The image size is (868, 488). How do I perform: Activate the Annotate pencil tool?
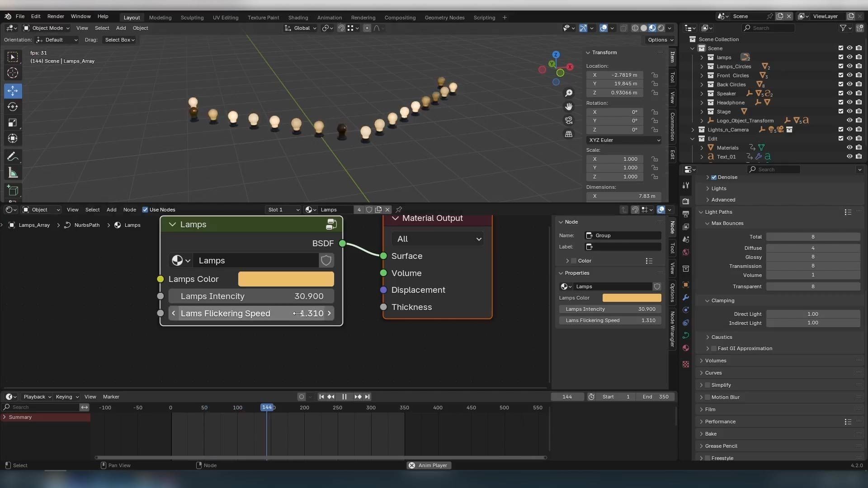coord(13,156)
